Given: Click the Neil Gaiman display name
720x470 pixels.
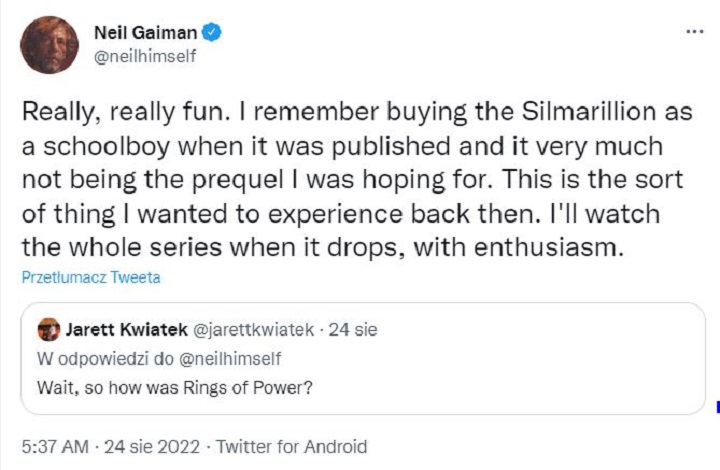Looking at the screenshot, I should coord(148,34).
